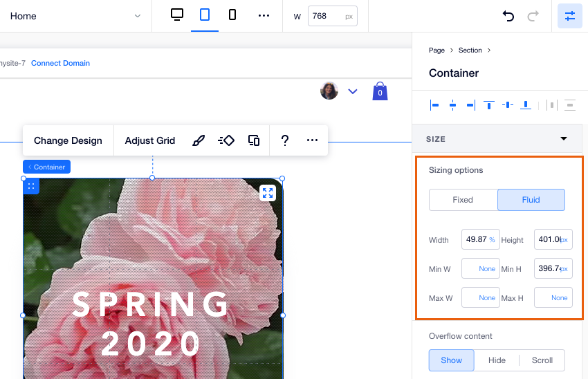Image resolution: width=588 pixels, height=379 pixels.
Task: Set overflow content to Scroll
Action: coord(542,360)
